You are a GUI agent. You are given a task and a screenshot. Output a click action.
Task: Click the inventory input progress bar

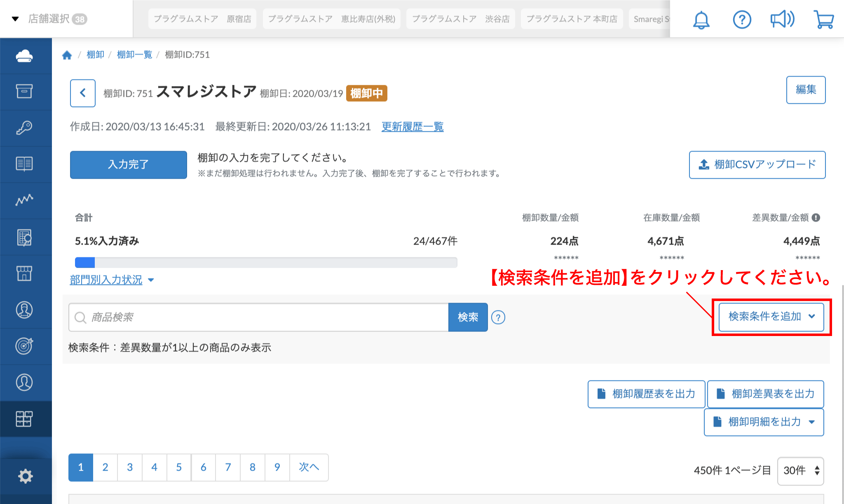266,262
